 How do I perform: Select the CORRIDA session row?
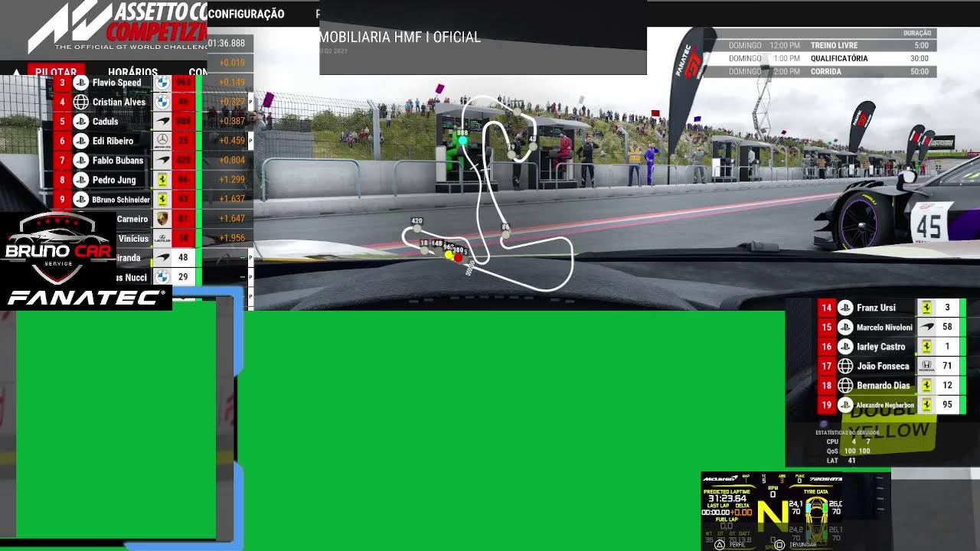point(820,72)
